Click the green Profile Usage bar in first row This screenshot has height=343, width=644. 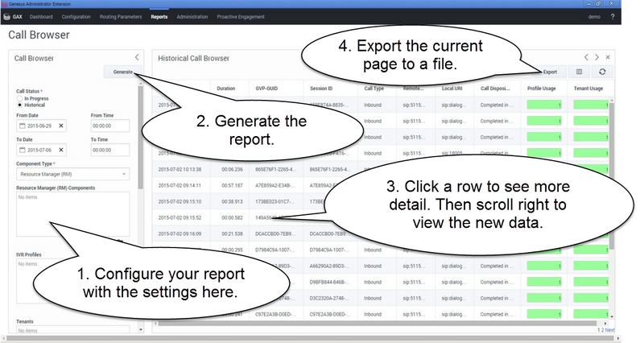pos(543,105)
